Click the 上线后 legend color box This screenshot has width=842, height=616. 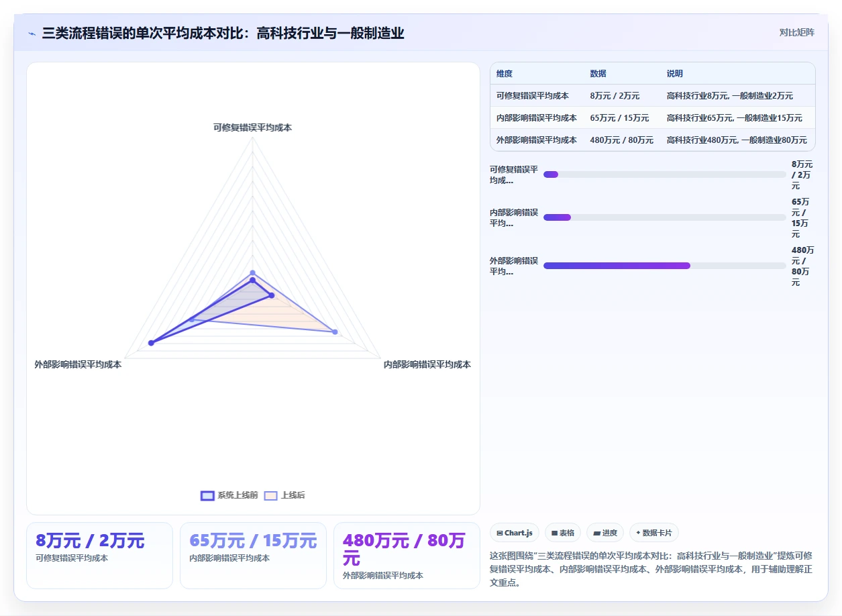pyautogui.click(x=271, y=496)
